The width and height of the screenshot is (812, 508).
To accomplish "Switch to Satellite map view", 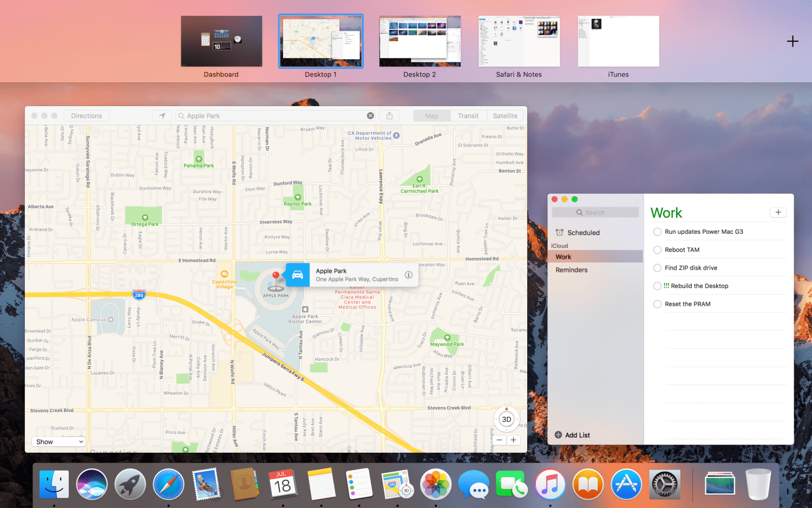I will point(505,116).
